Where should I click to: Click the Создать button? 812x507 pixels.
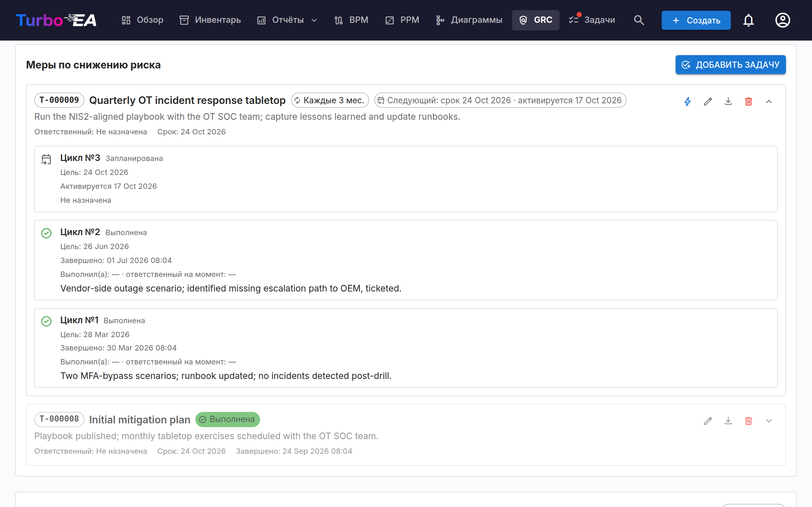[x=696, y=20]
